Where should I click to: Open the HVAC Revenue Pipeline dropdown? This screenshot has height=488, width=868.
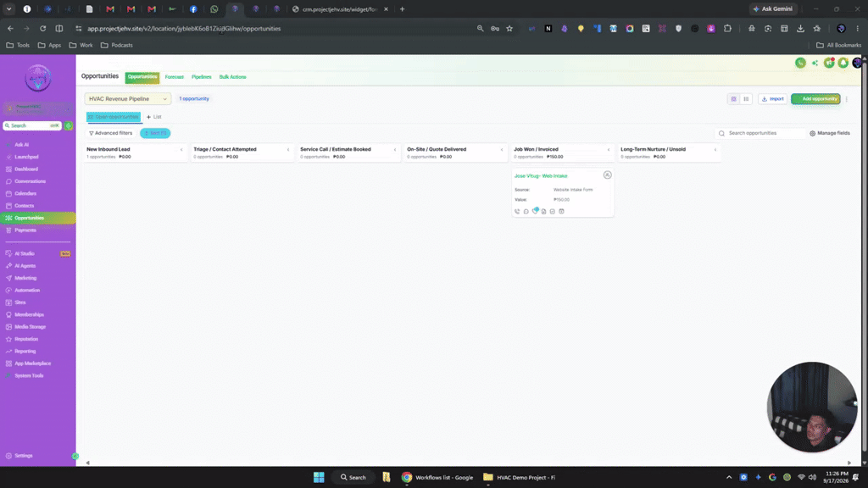128,98
